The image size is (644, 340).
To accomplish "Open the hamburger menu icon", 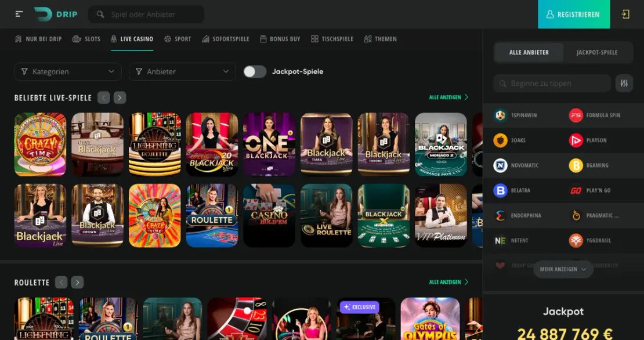I will 19,14.
